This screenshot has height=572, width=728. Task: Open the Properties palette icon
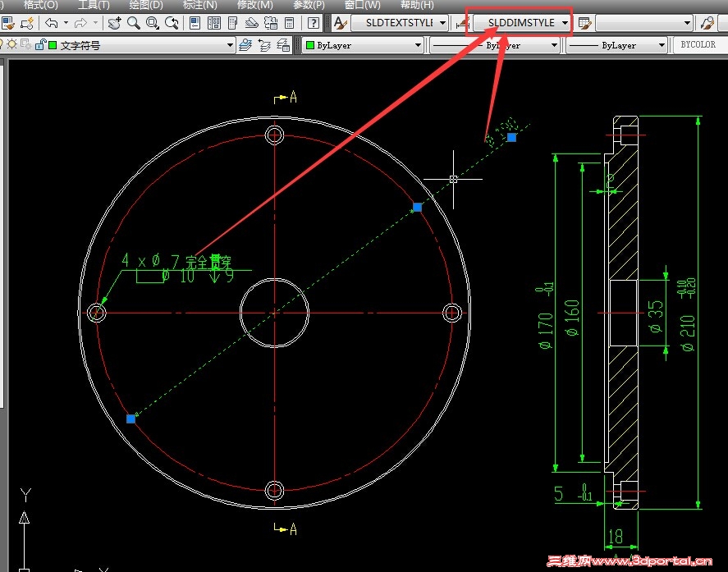[195, 23]
